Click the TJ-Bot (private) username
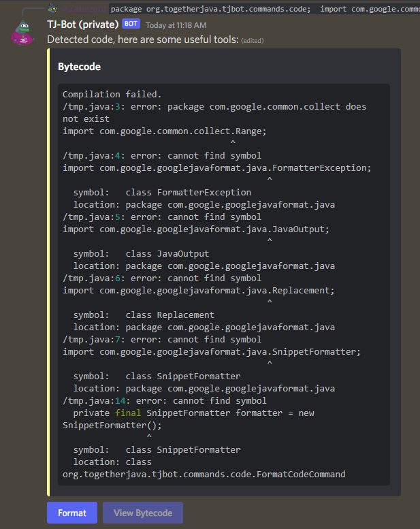 (82, 25)
